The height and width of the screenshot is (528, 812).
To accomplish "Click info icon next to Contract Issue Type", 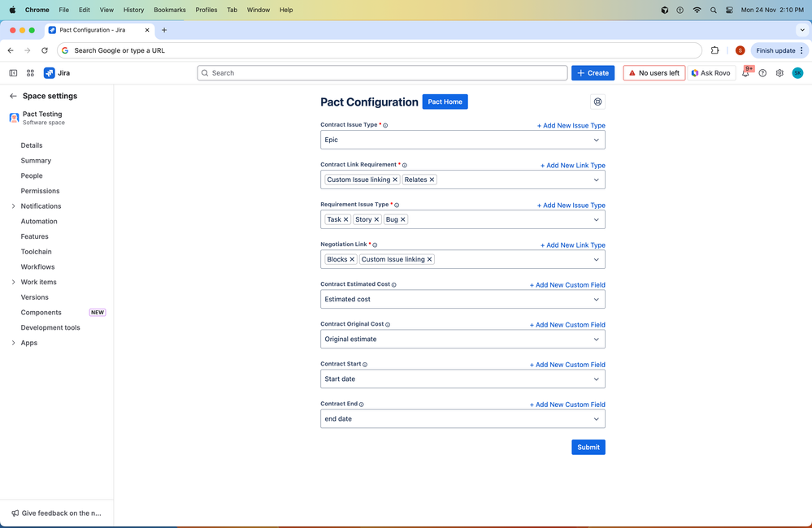I will 385,125.
